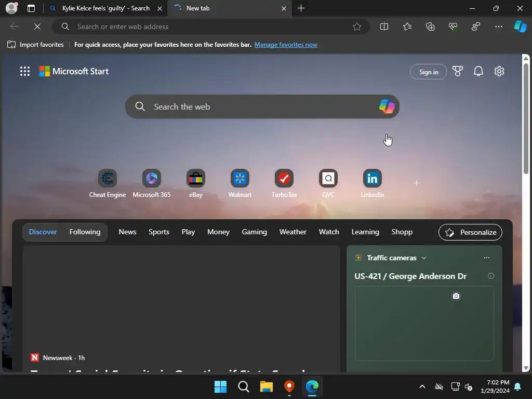Open File Explorer from taskbar
Image resolution: width=532 pixels, height=399 pixels.
tap(267, 387)
